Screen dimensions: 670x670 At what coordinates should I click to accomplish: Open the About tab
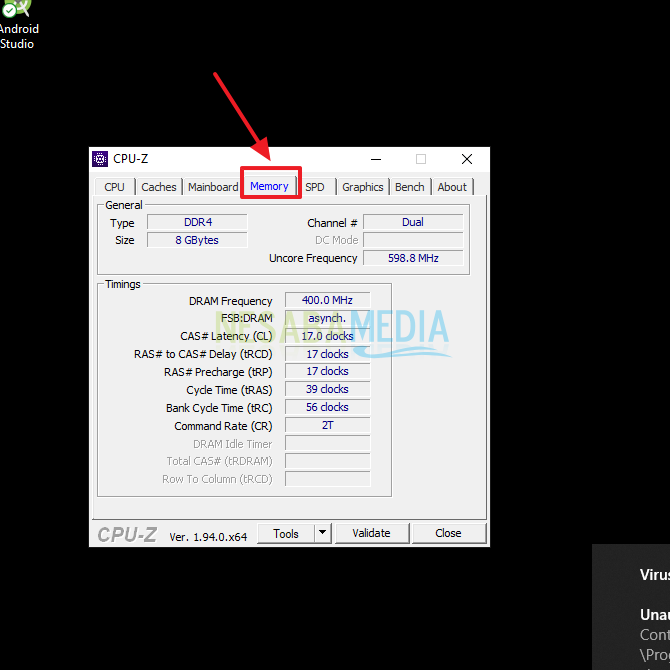(452, 187)
